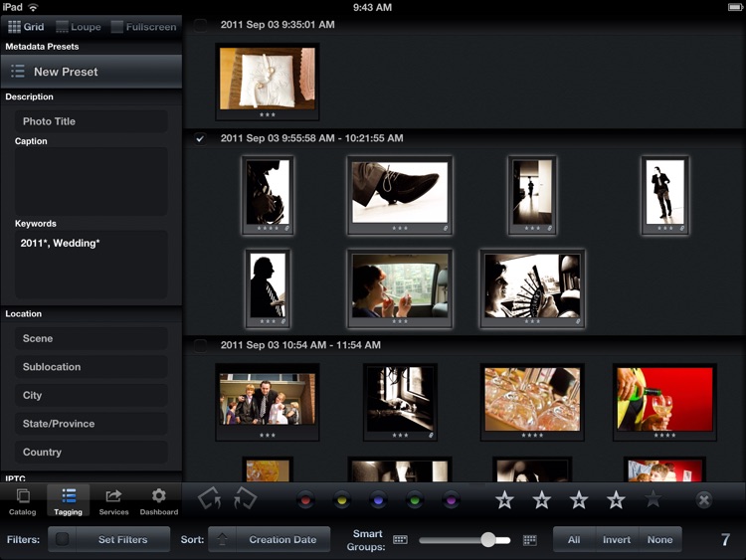
Task: Click the Scene location field
Action: click(x=92, y=338)
